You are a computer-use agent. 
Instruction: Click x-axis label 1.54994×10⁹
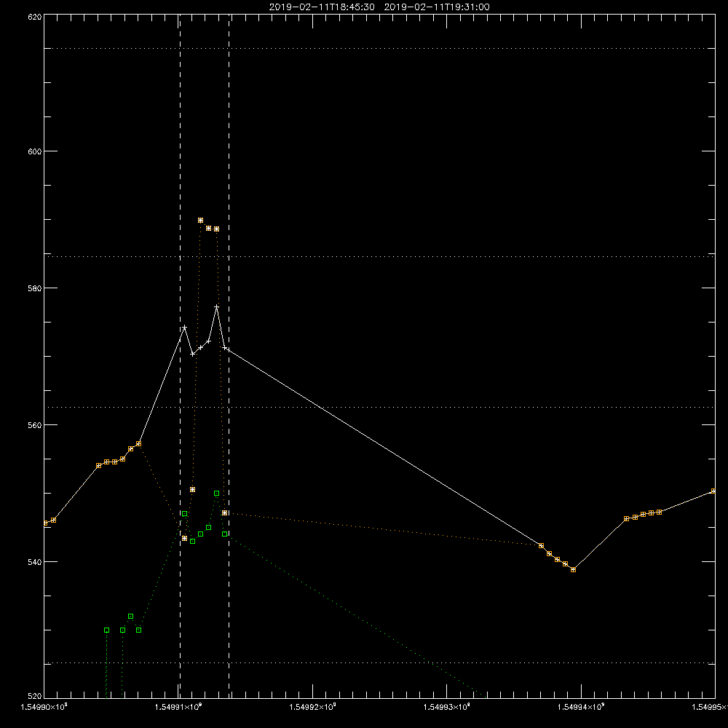[581, 707]
